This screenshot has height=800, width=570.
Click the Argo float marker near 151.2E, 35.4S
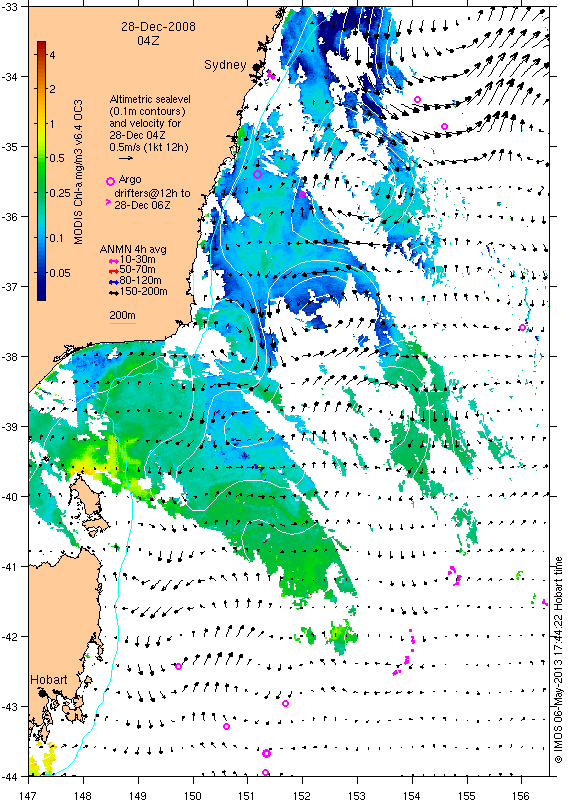(257, 174)
